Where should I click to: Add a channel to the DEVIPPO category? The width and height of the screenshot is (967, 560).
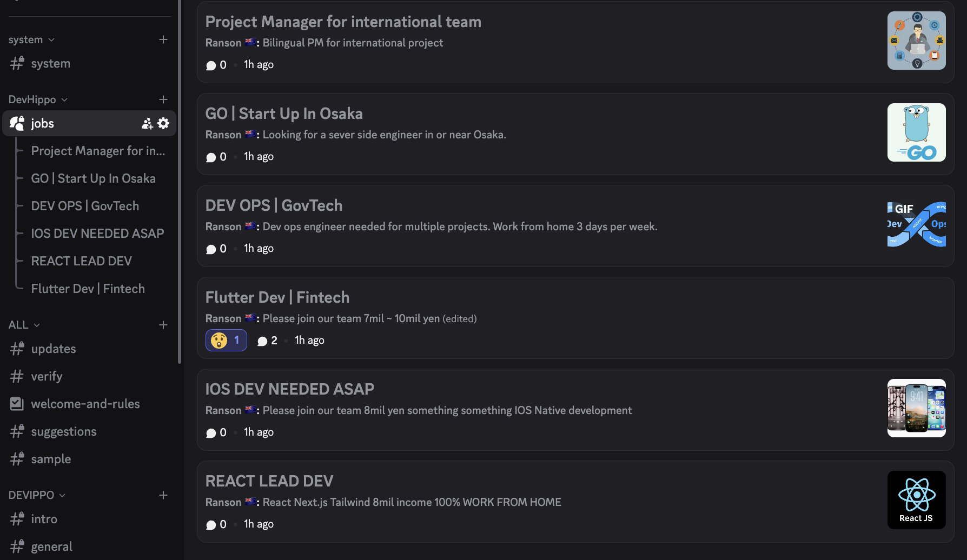tap(163, 495)
